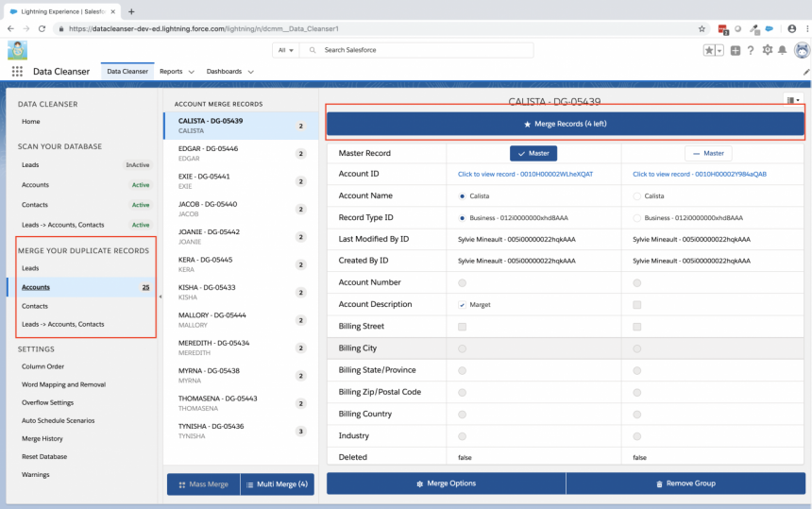Open the Notifications bell icon

point(783,50)
